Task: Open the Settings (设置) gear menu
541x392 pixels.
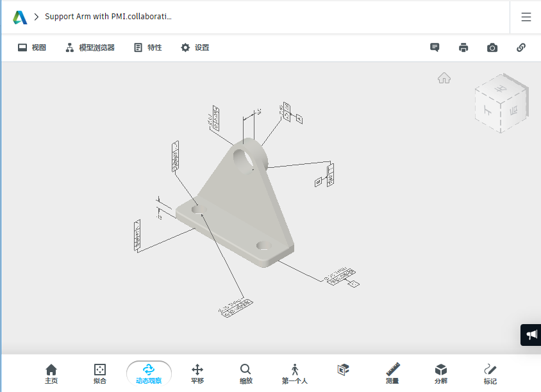Action: [x=195, y=47]
